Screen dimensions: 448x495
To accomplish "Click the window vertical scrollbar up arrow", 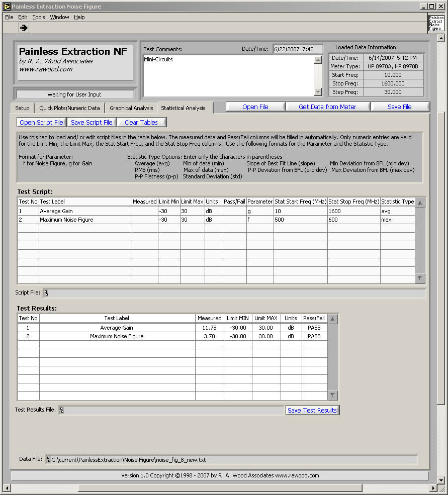I will click(441, 39).
